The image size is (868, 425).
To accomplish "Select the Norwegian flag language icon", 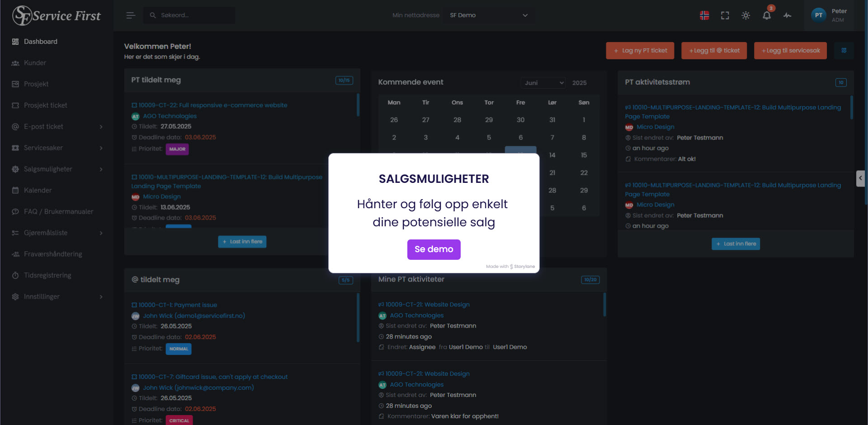I will 704,15.
